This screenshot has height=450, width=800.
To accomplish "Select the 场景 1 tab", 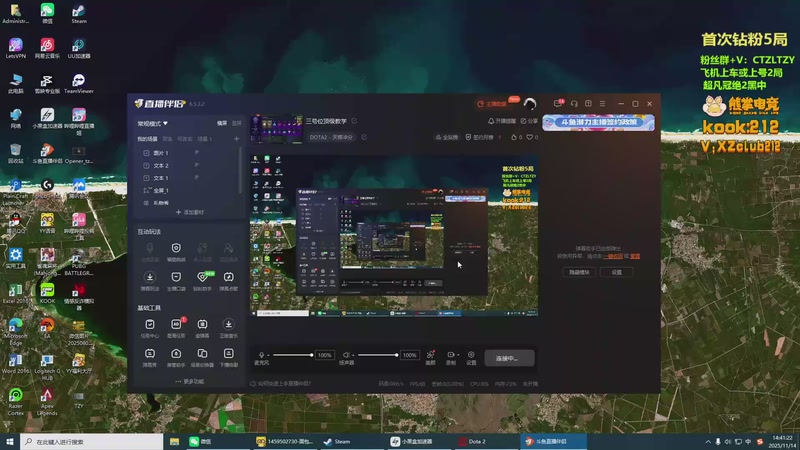I will tap(204, 139).
